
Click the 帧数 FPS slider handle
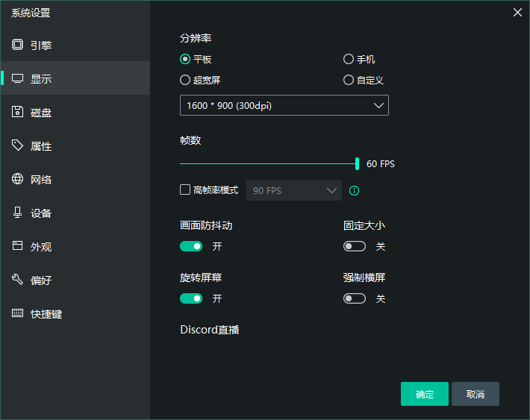(x=358, y=163)
